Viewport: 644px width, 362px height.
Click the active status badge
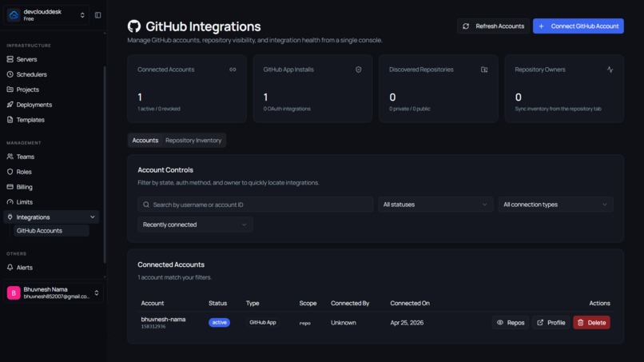point(219,323)
